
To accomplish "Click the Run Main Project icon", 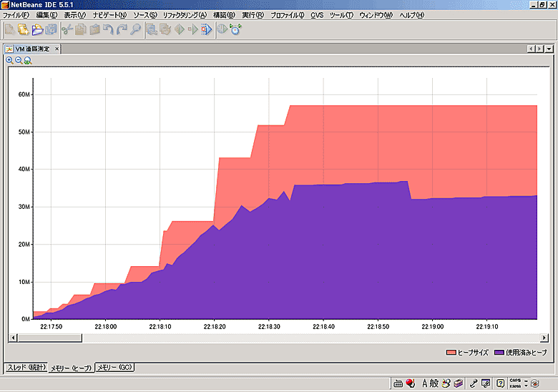I will [x=180, y=29].
